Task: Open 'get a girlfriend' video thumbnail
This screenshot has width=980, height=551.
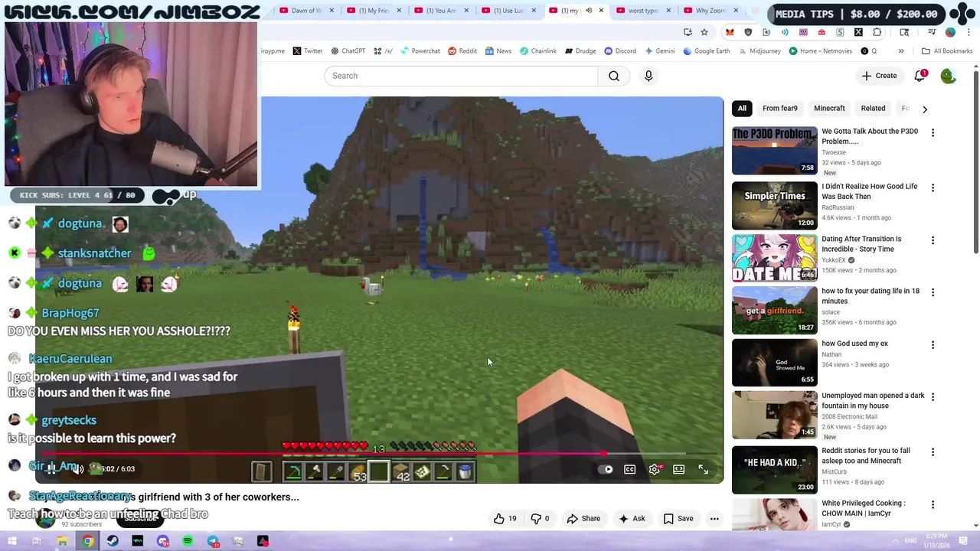Action: click(x=774, y=311)
